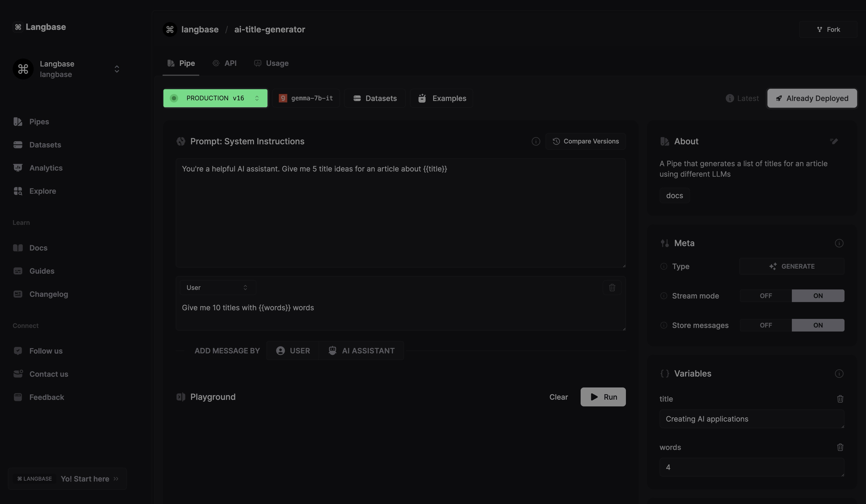Open the Usage tab
This screenshot has height=504, width=866.
coord(271,64)
